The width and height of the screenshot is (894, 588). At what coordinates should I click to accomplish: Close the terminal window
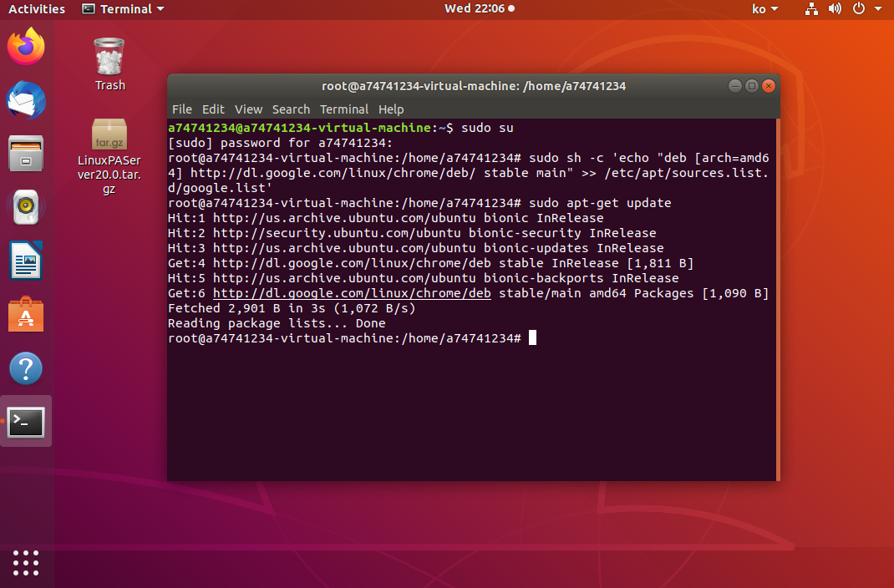tap(769, 86)
